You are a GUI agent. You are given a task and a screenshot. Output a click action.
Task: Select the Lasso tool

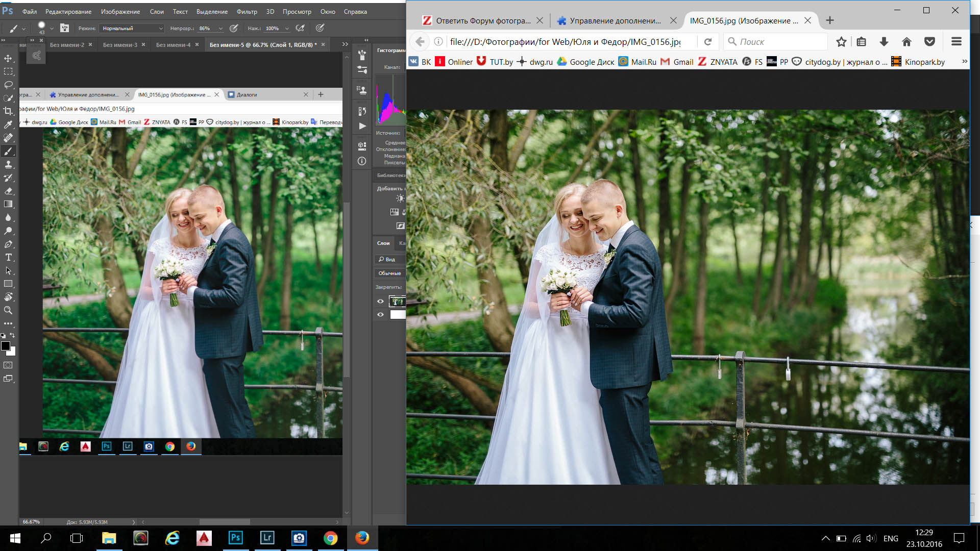(x=8, y=85)
